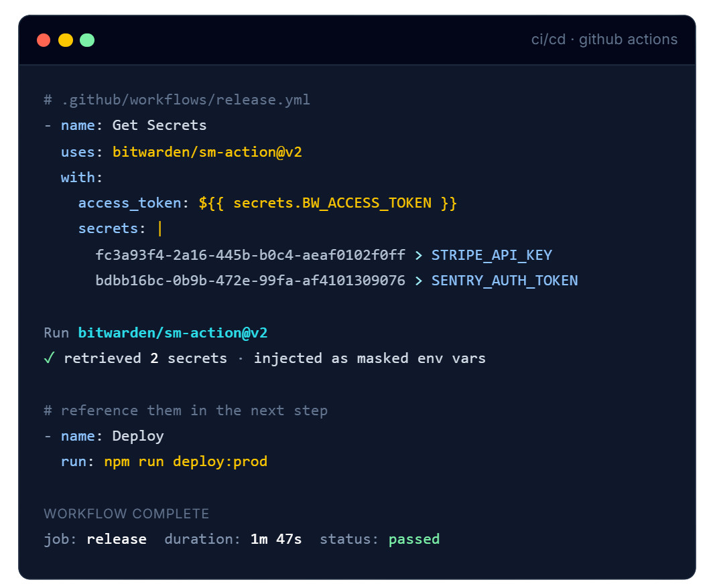Click the STRIPE_API_KEY variable name
Viewport: 713px width, 588px height.
(492, 255)
